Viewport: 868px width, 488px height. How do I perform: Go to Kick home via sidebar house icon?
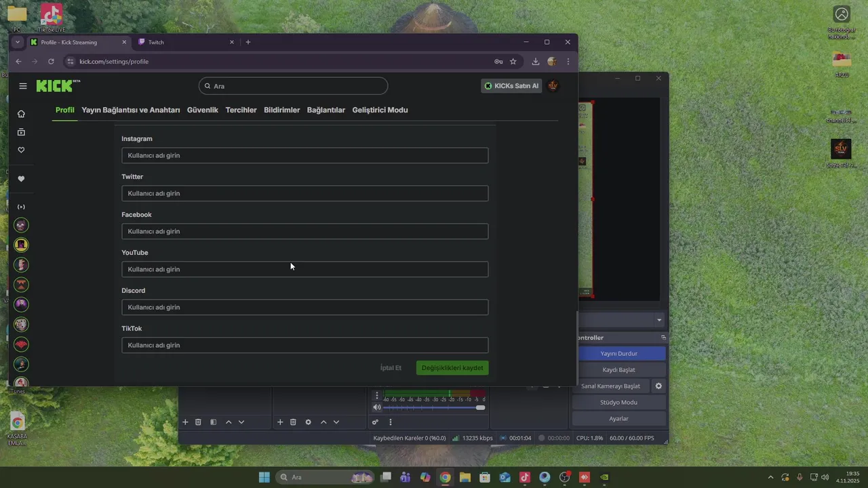pos(21,114)
